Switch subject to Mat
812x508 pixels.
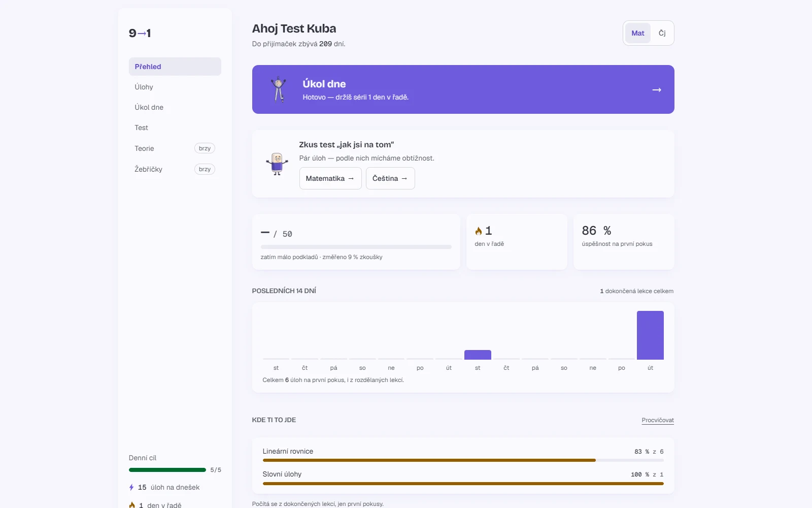pos(638,33)
